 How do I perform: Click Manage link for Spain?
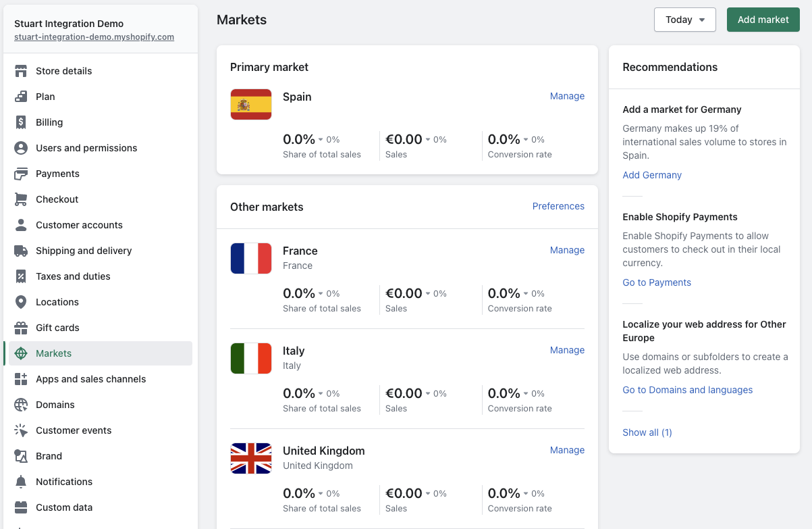tap(567, 96)
